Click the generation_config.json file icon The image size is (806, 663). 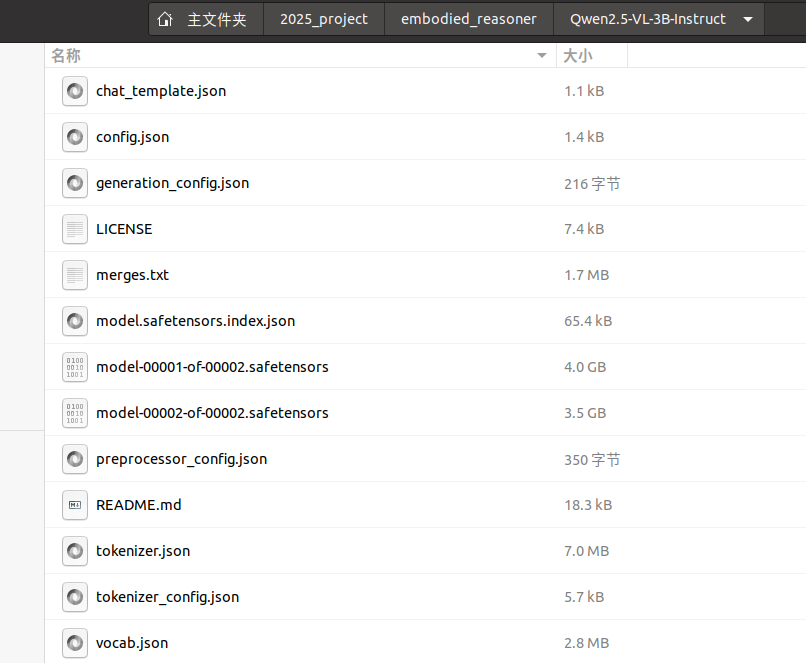tap(75, 183)
